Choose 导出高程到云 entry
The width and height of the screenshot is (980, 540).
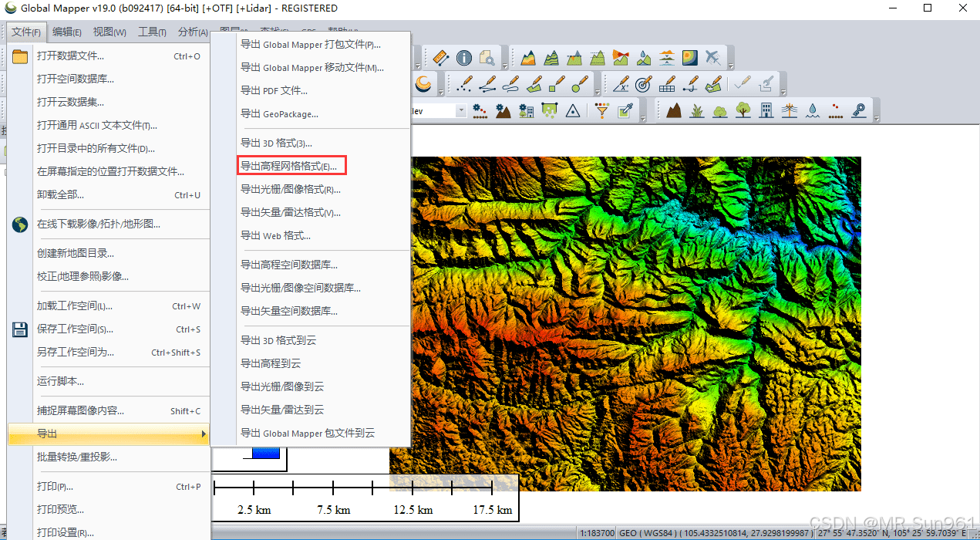point(271,363)
